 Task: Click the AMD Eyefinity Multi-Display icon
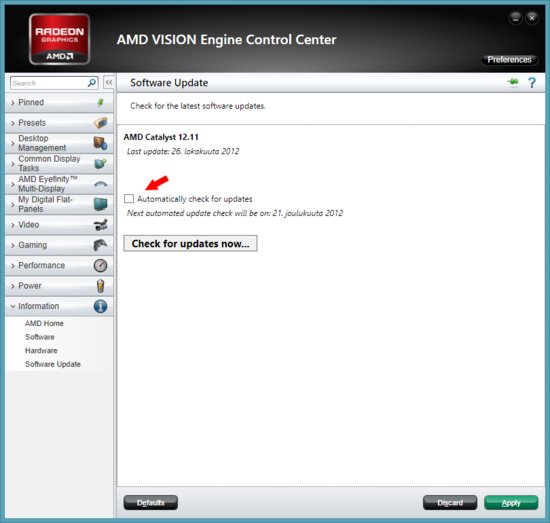click(x=101, y=184)
